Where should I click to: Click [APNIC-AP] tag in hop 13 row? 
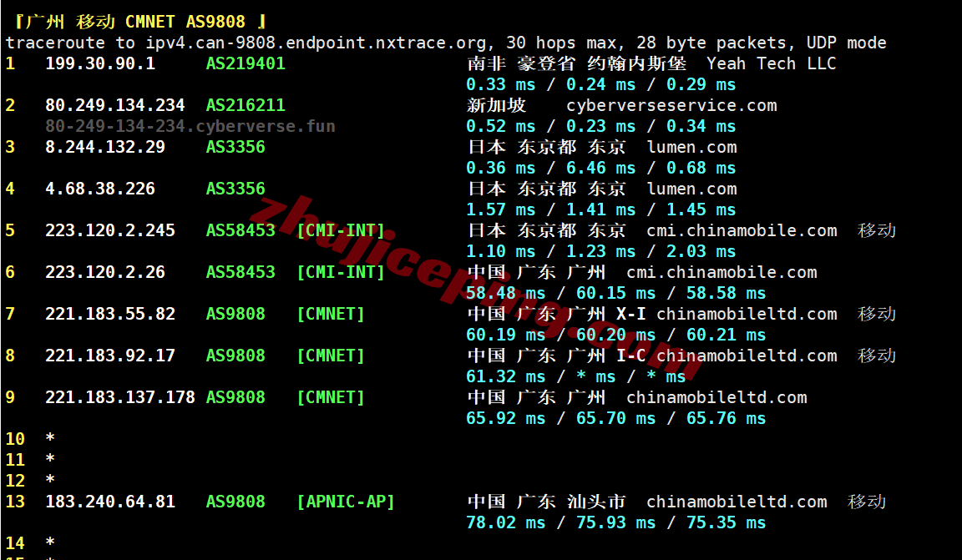point(346,502)
